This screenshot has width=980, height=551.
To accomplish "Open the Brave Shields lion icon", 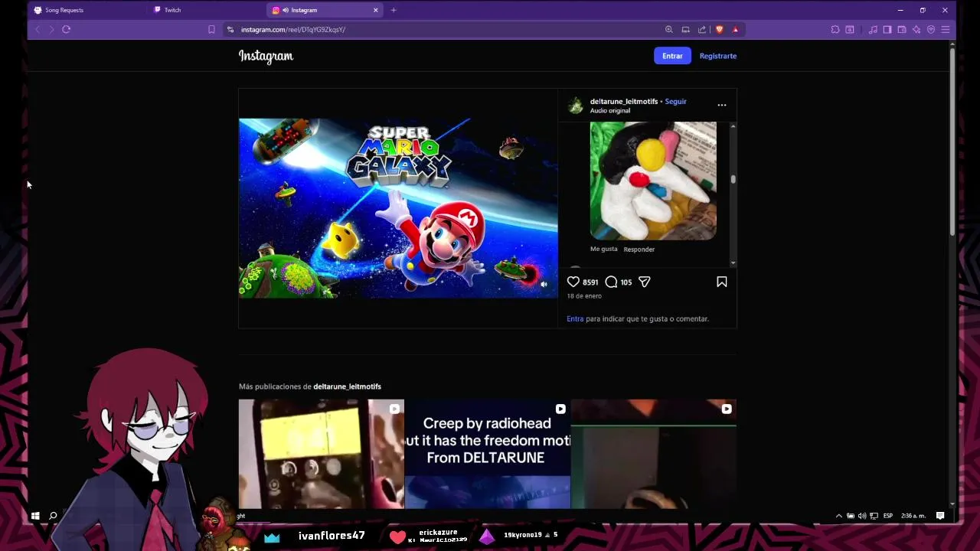I will coord(719,29).
